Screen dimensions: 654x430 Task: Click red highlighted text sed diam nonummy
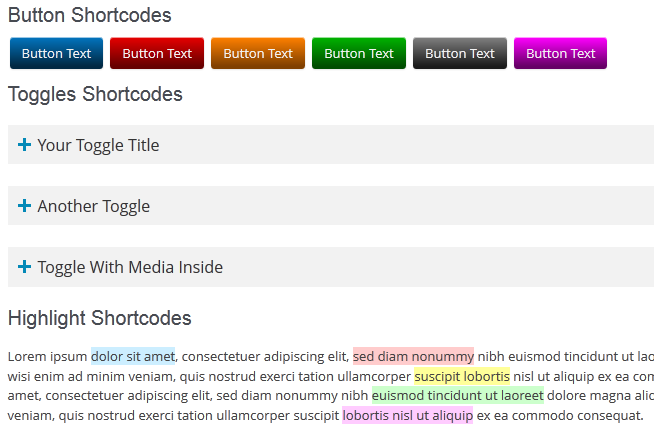point(413,356)
